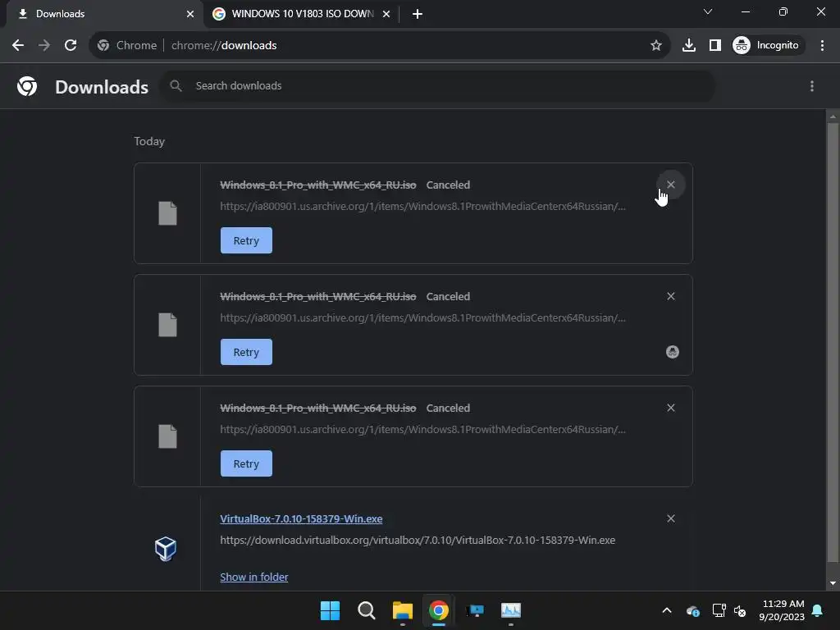Open the side panel icon
Viewport: 840px width, 630px height.
[x=714, y=46]
